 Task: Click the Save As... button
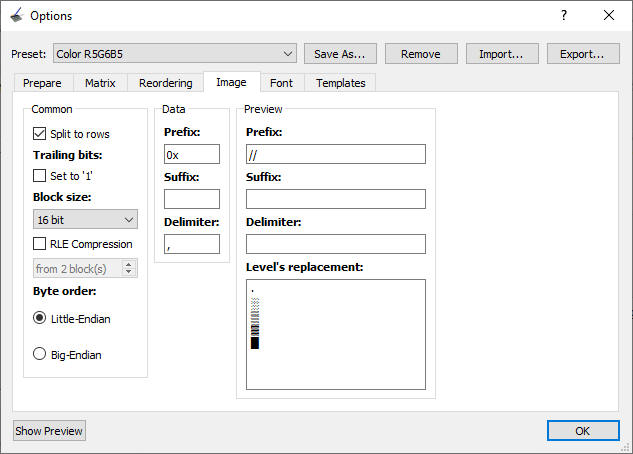coord(340,53)
